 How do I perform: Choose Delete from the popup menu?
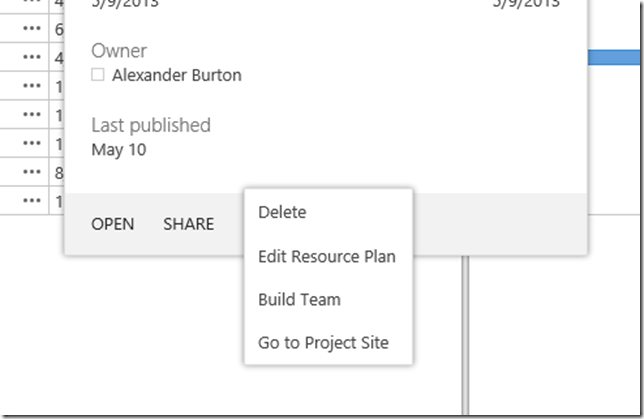pos(282,212)
